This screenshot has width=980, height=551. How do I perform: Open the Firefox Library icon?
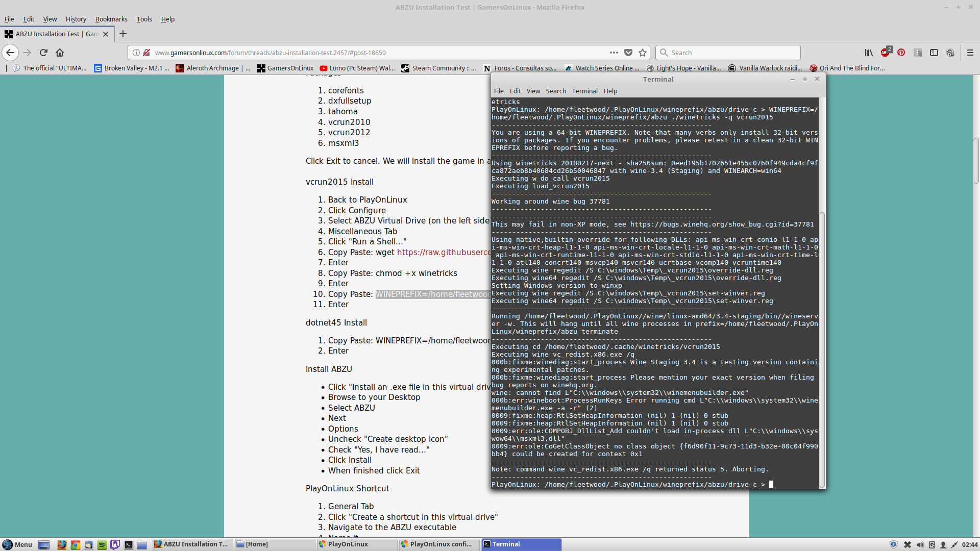pyautogui.click(x=869, y=53)
